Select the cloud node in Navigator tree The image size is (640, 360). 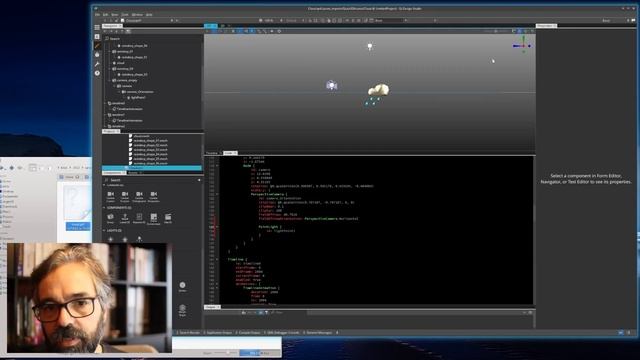coord(120,63)
